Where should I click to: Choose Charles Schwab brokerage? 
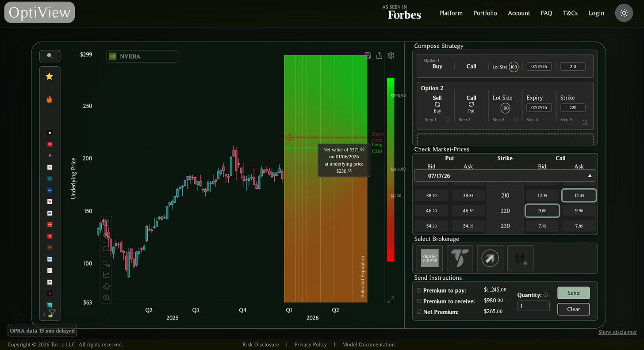click(429, 258)
